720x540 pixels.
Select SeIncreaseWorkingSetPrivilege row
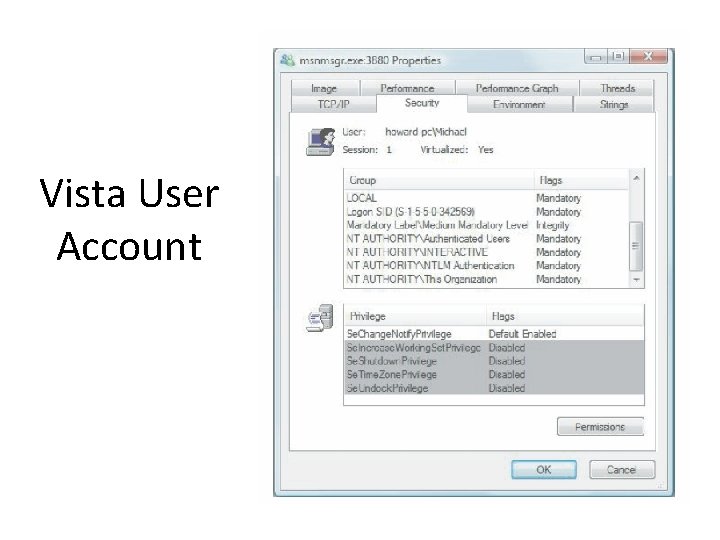494,348
